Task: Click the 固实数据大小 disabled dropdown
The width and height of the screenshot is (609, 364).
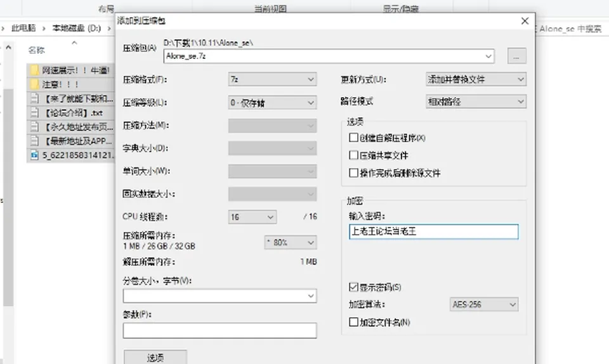Action: 272,194
